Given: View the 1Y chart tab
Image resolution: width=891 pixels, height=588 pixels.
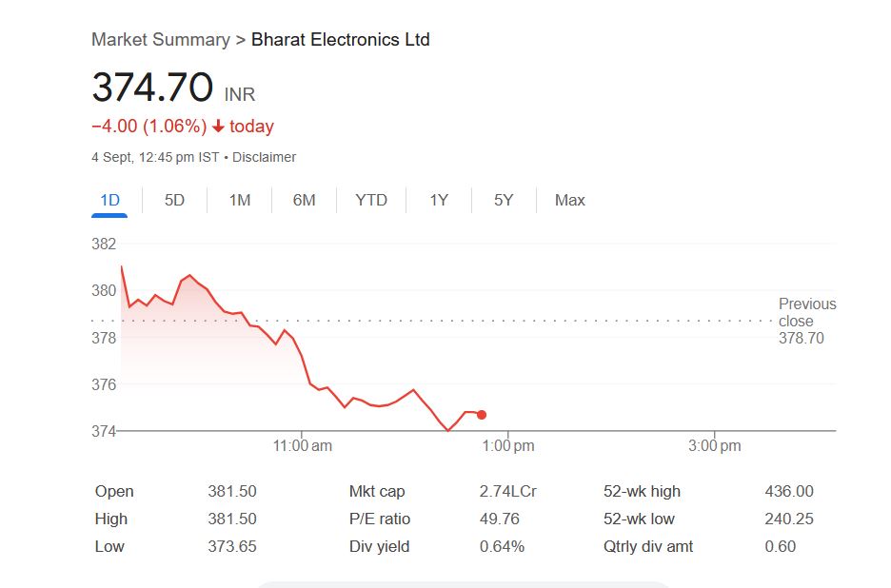Looking at the screenshot, I should tap(438, 200).
